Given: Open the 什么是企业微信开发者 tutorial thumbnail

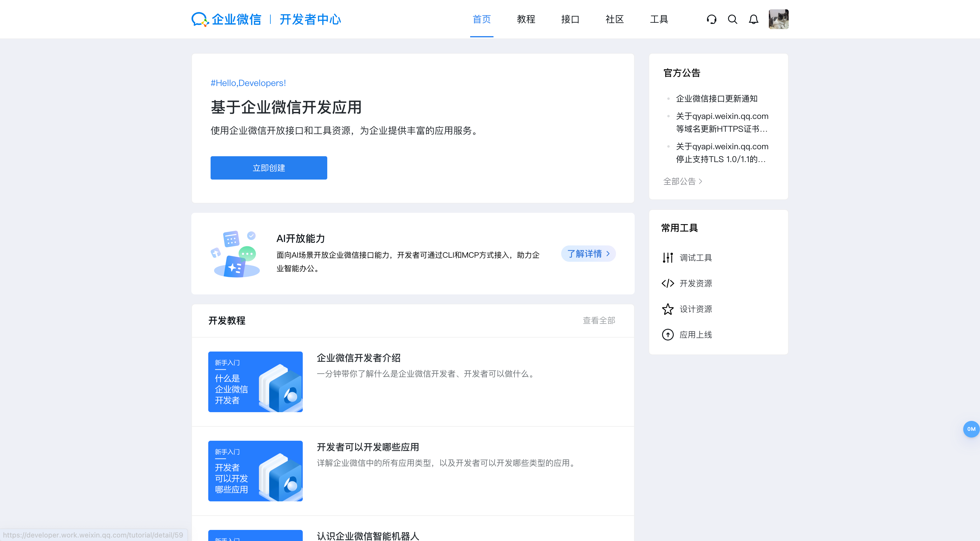Looking at the screenshot, I should coord(255,382).
